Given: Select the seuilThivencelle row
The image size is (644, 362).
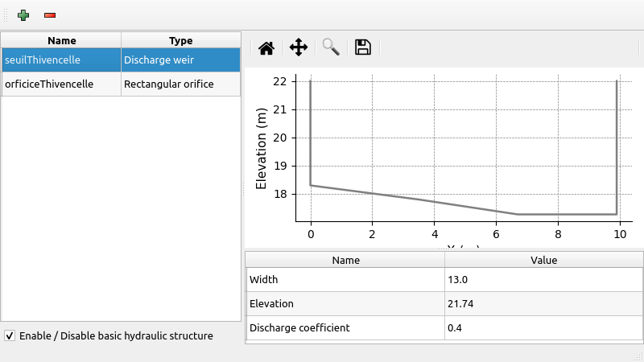Looking at the screenshot, I should pos(61,60).
